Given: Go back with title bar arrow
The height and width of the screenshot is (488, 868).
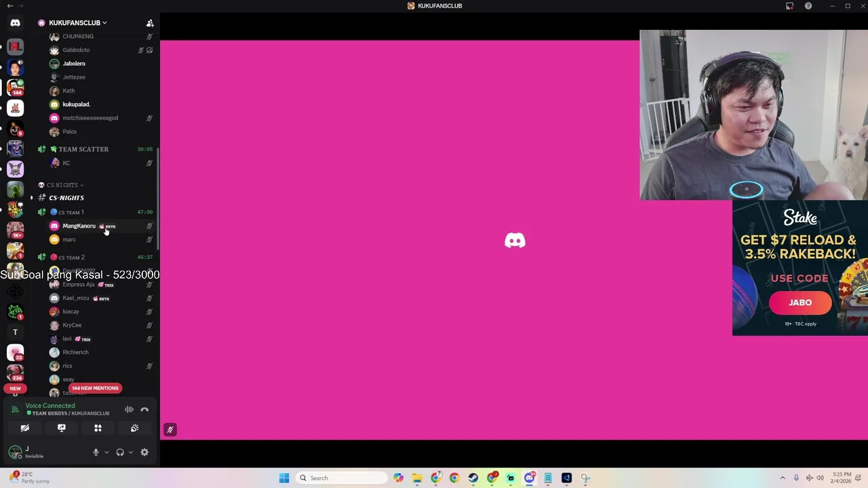Looking at the screenshot, I should pos(9,6).
